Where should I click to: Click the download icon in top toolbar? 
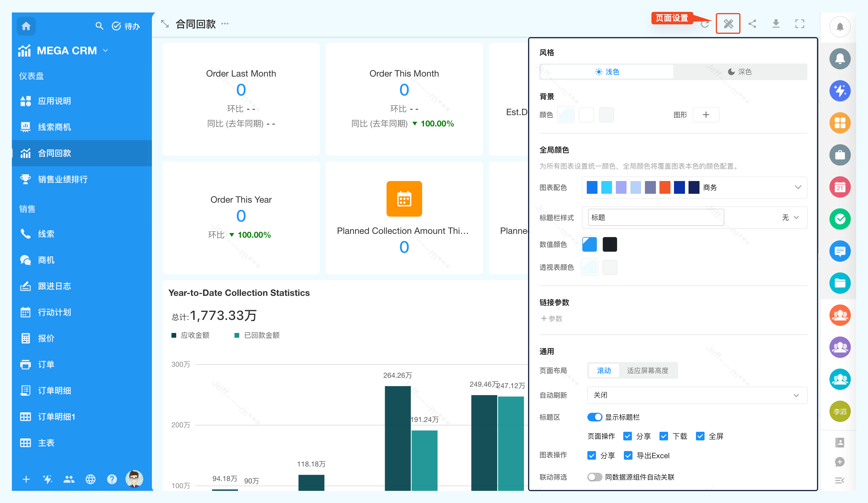point(776,24)
